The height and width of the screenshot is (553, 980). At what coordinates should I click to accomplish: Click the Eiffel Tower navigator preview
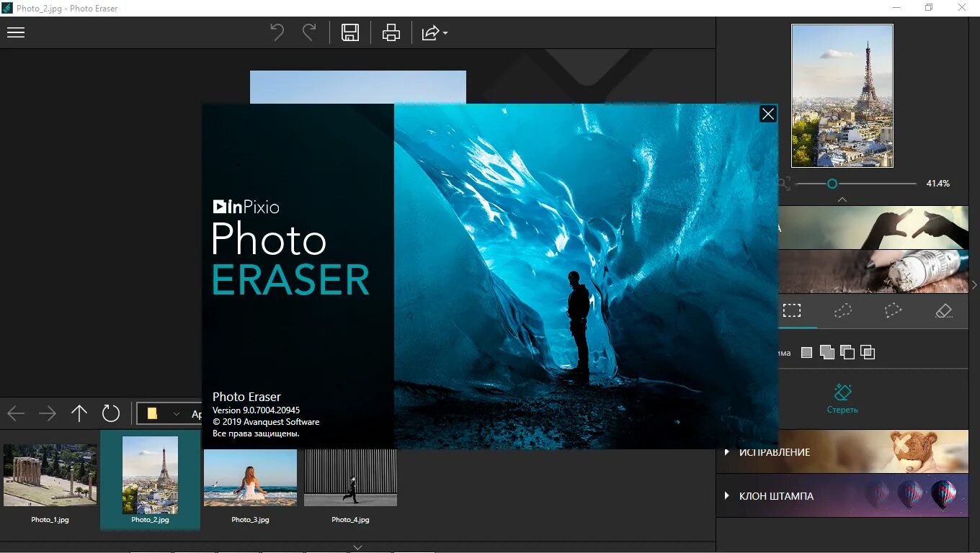(x=842, y=96)
